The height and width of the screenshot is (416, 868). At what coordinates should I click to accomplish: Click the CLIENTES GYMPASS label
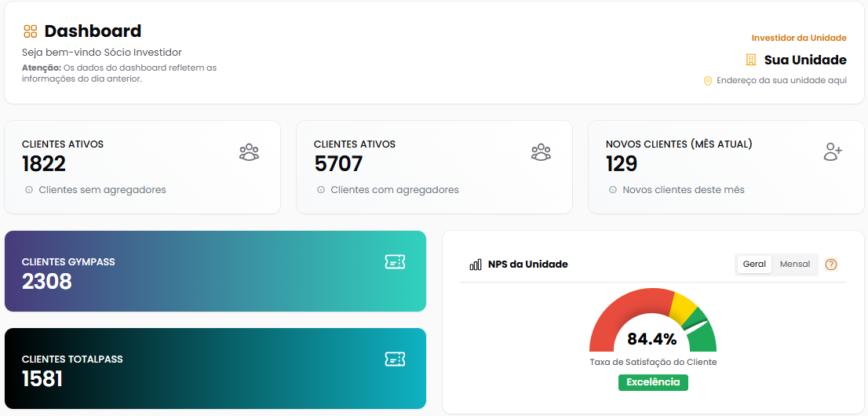[68, 262]
